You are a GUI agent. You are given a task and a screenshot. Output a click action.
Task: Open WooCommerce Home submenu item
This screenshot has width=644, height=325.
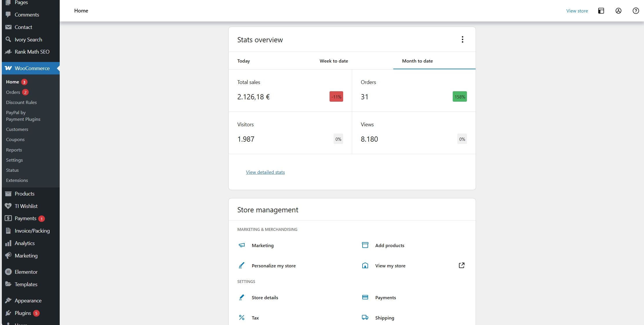12,82
